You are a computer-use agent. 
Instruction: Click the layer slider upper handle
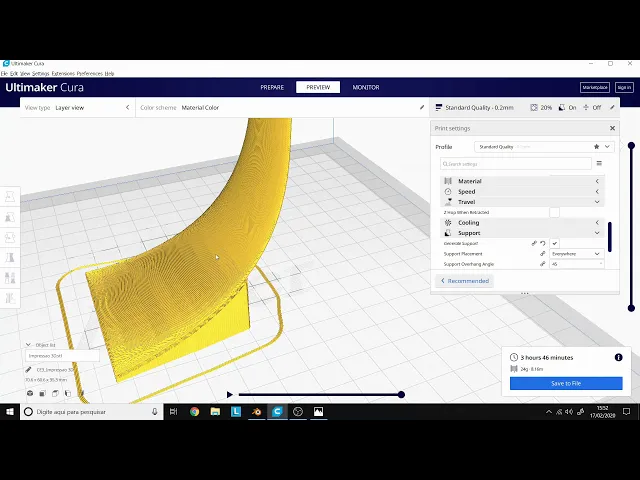(631, 146)
